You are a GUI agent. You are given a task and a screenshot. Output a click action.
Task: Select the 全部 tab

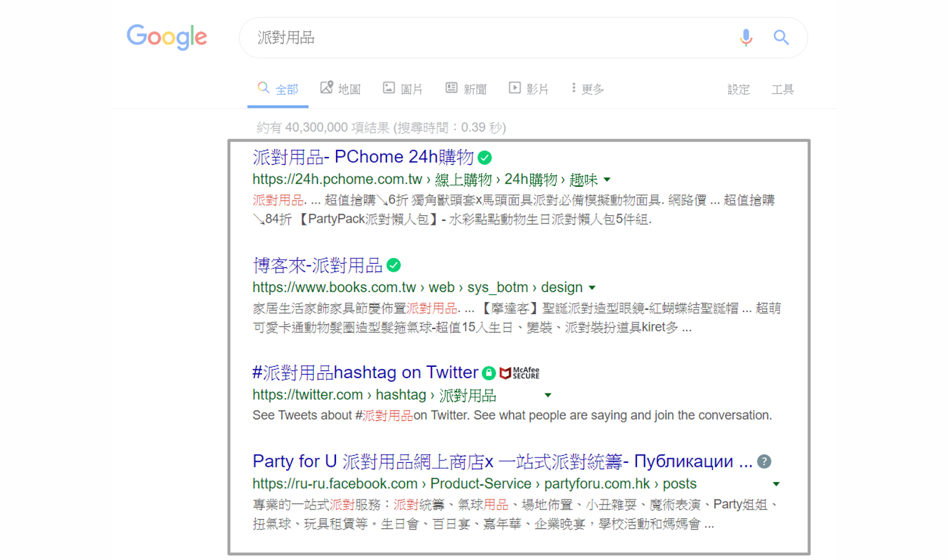(x=278, y=89)
